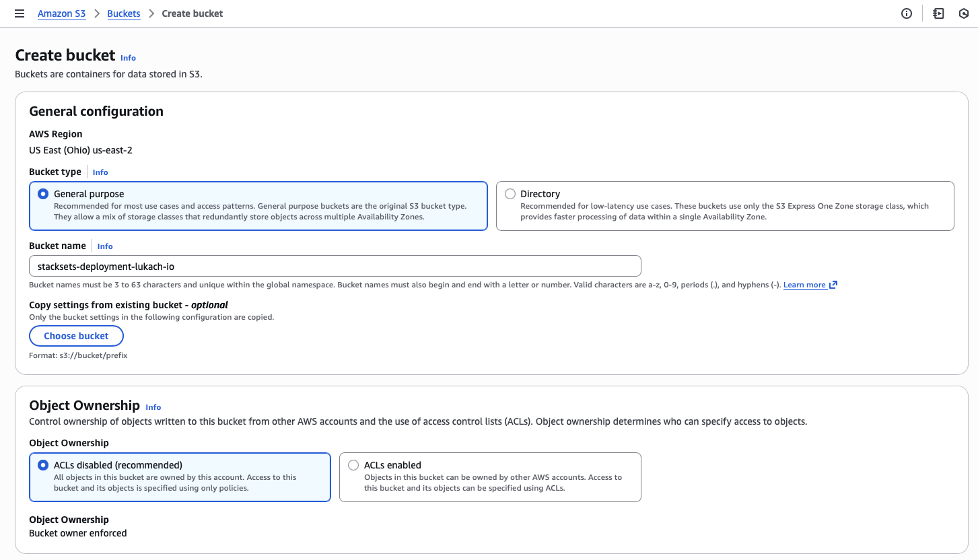Screen dimensions: 978x560
Task: Select the Directory bucket type
Action: 510,194
